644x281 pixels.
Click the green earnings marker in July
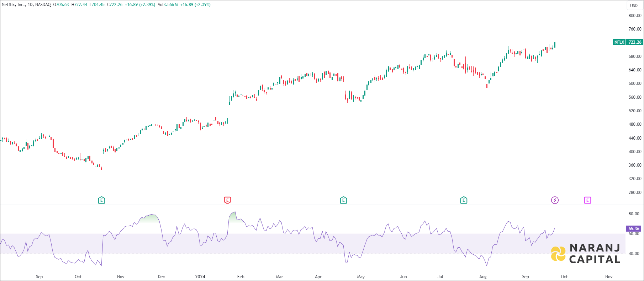click(464, 200)
